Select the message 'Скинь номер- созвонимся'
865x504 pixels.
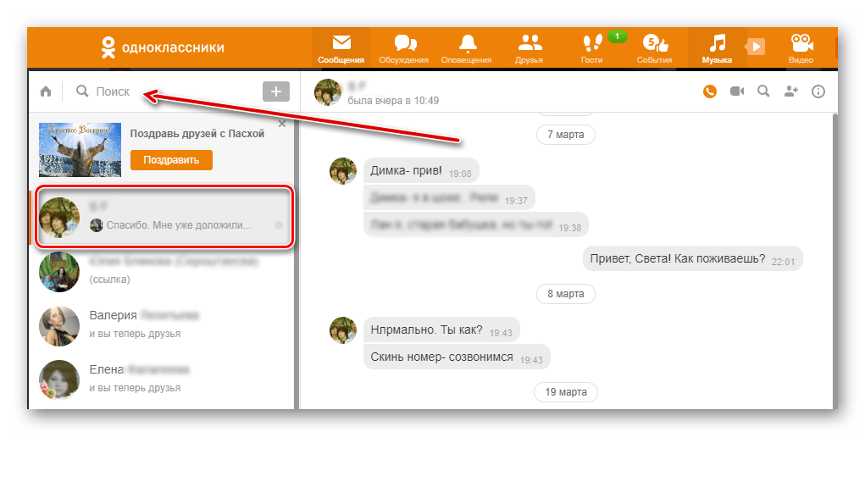457,357
